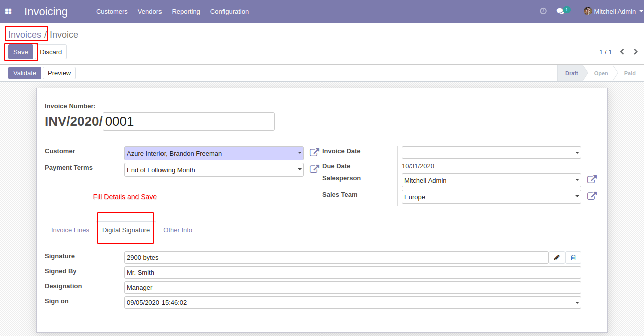
Task: Discard invoice changes
Action: (51, 52)
